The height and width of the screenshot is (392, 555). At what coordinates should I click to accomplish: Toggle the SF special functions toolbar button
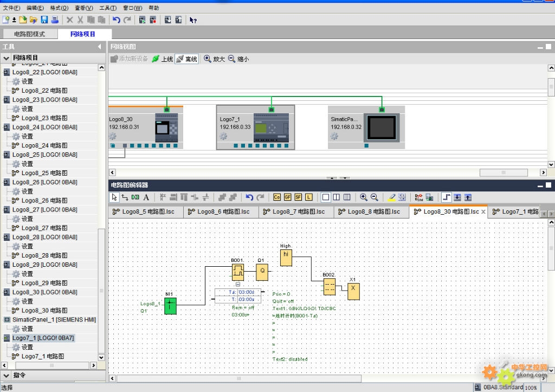pos(298,197)
